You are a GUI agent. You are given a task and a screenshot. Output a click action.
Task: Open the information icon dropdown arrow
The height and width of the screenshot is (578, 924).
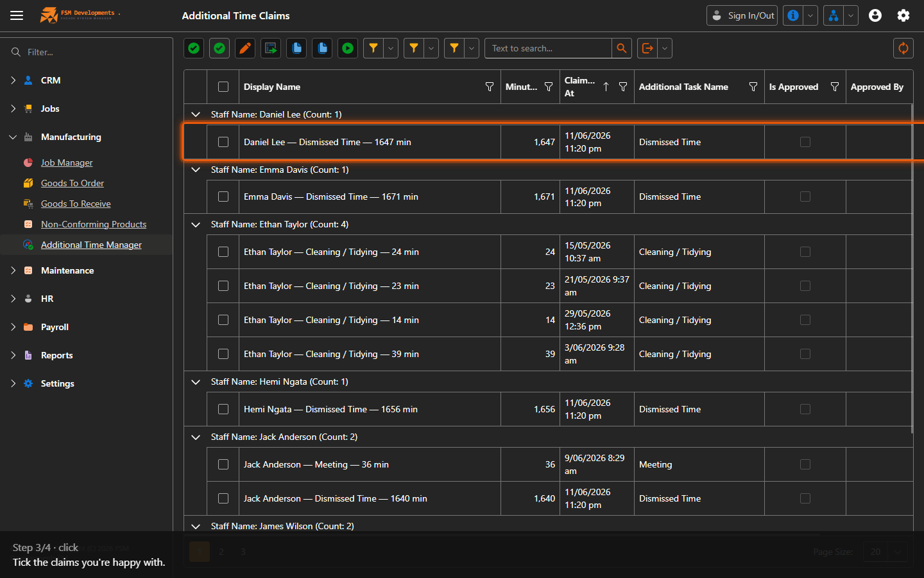pyautogui.click(x=810, y=15)
